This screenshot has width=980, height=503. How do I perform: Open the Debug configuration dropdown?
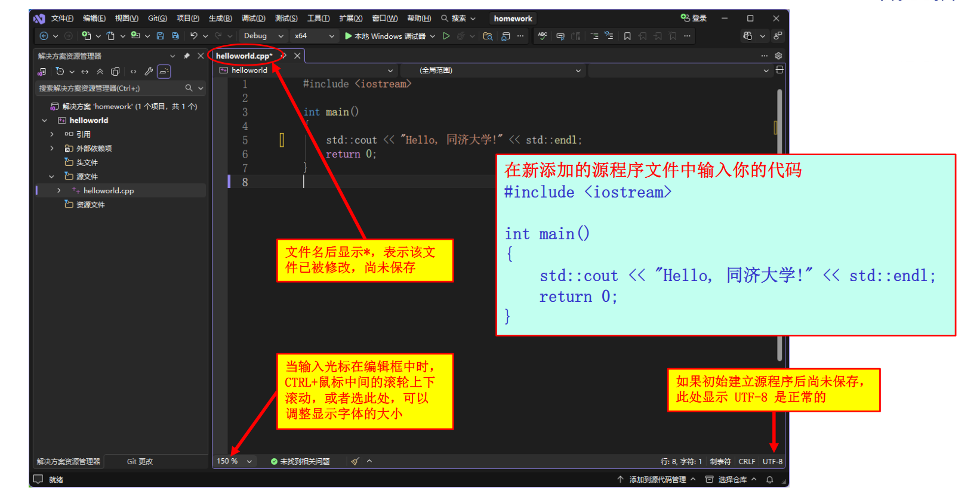pyautogui.click(x=263, y=36)
